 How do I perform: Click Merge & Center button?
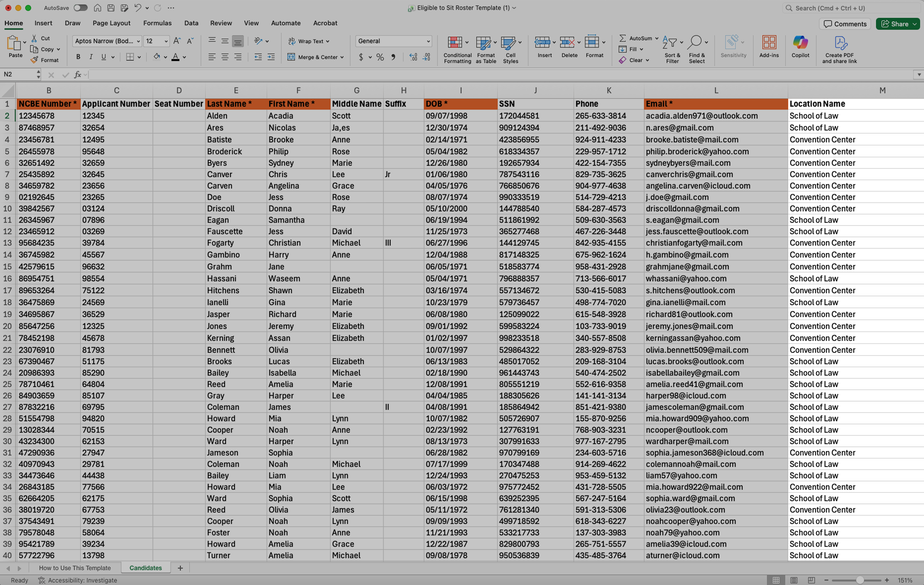click(315, 57)
